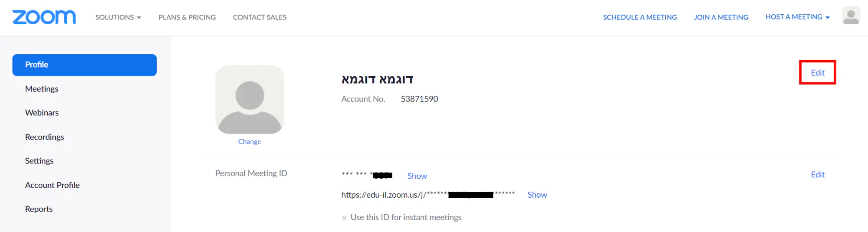Select Profile in the sidebar
Viewport: 868px width, 232px height.
point(85,65)
